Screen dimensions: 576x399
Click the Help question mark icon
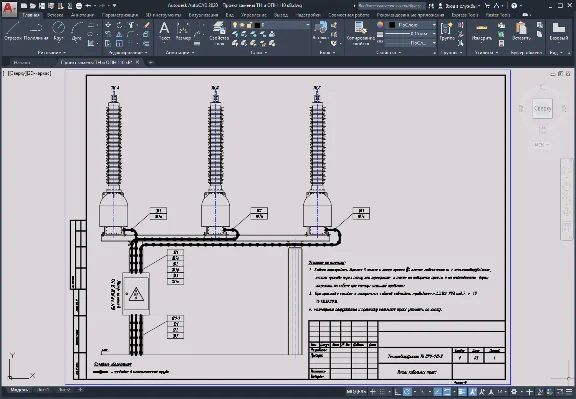click(514, 6)
